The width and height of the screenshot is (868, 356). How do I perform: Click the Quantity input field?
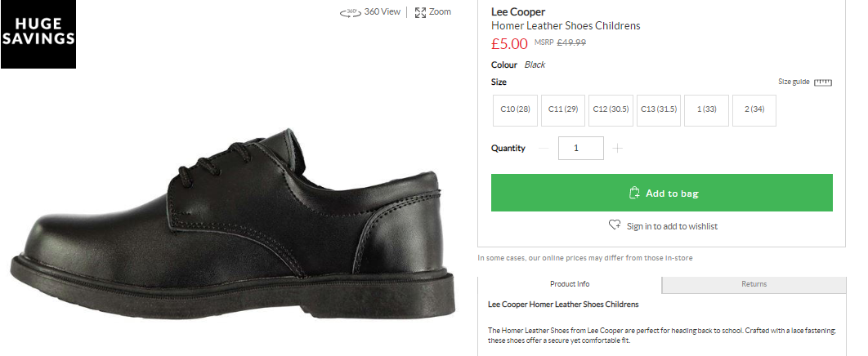click(581, 149)
